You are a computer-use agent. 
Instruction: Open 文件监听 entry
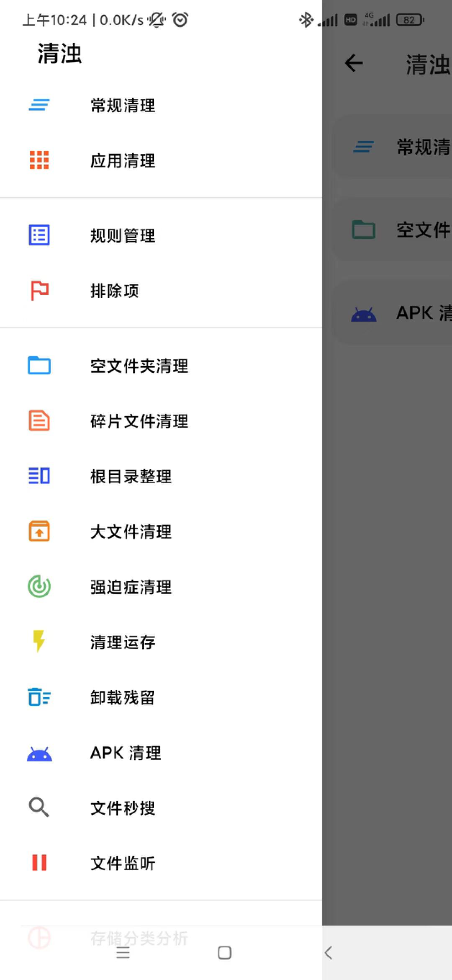161,863
